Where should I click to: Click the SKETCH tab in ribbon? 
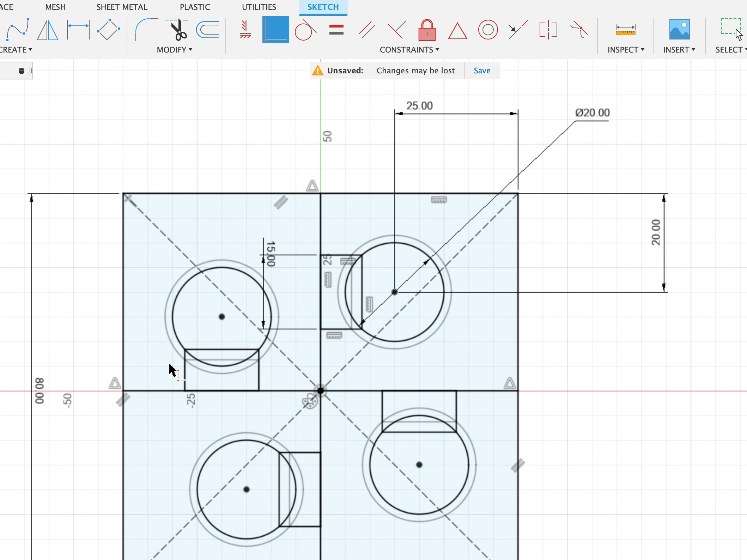(x=323, y=7)
